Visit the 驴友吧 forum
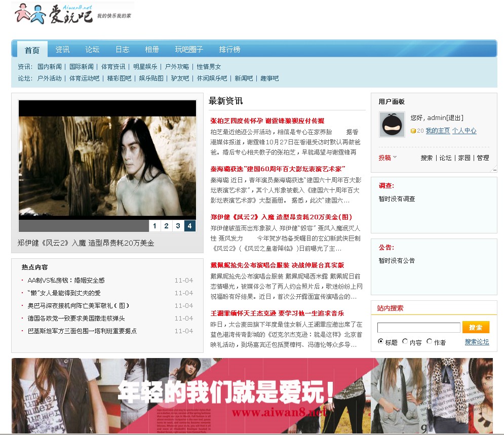This screenshot has width=504, height=435. coord(180,78)
